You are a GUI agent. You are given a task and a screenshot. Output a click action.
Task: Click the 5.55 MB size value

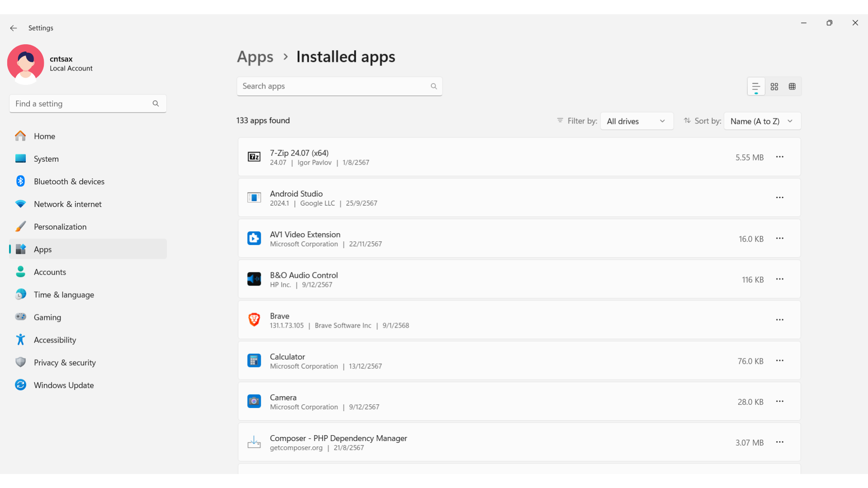[x=749, y=157]
